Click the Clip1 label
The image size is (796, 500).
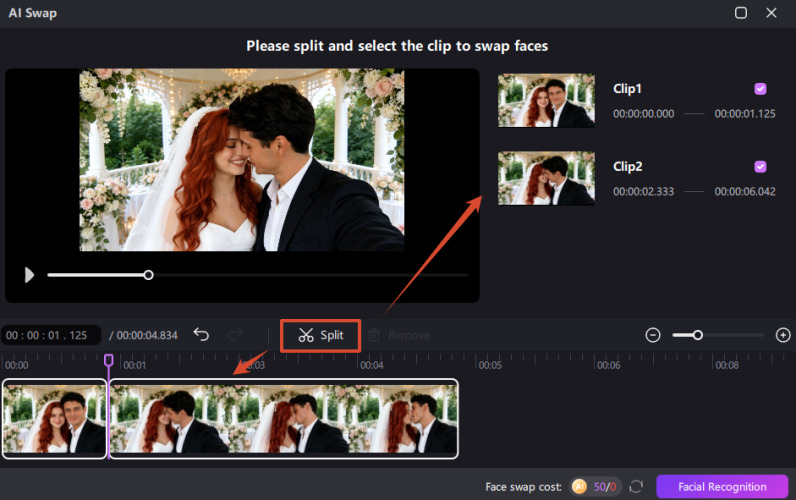click(x=627, y=89)
